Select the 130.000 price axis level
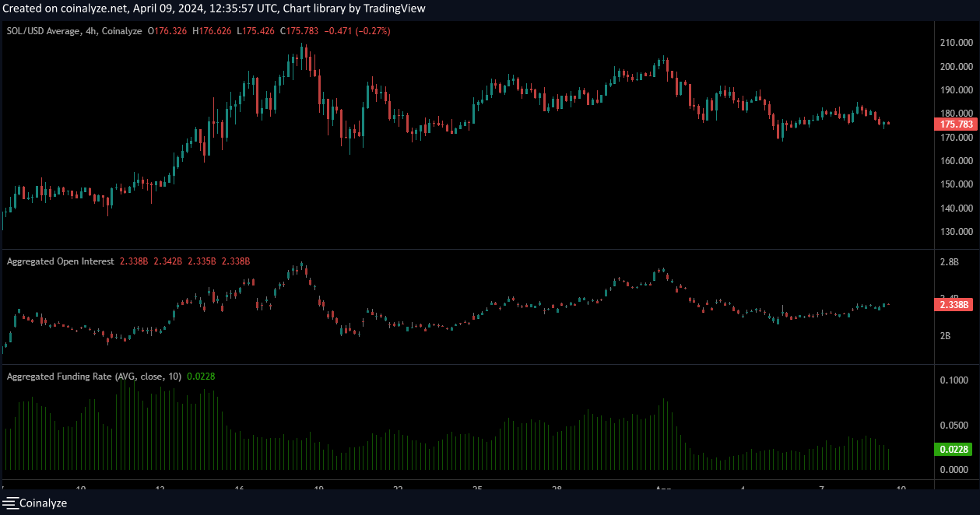980x515 pixels. coord(956,232)
